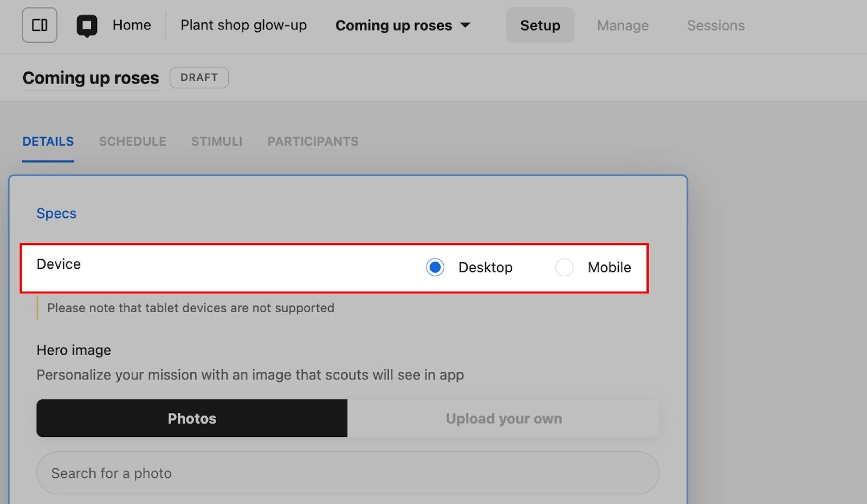The image size is (867, 504).
Task: Switch to Upload your own
Action: (x=503, y=418)
